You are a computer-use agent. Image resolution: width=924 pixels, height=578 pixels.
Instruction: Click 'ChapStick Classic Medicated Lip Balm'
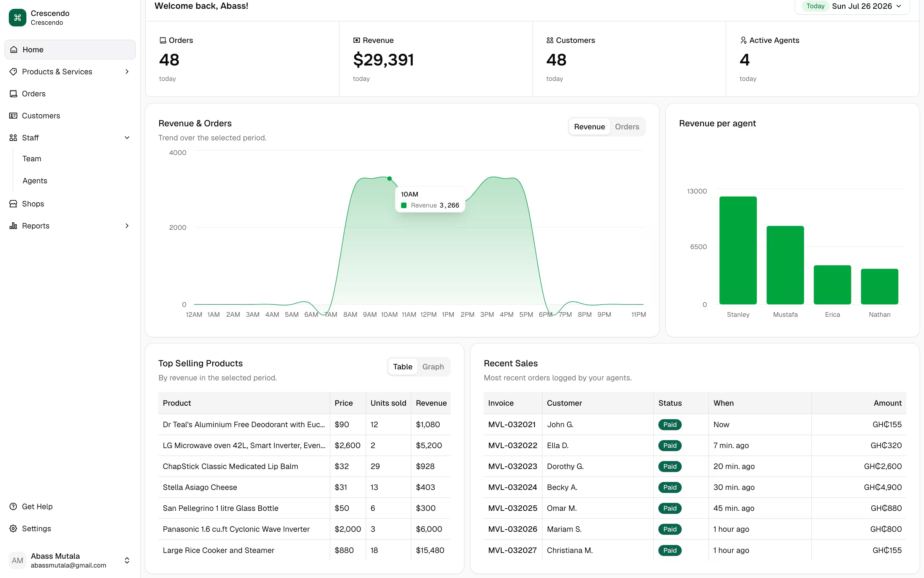(230, 466)
